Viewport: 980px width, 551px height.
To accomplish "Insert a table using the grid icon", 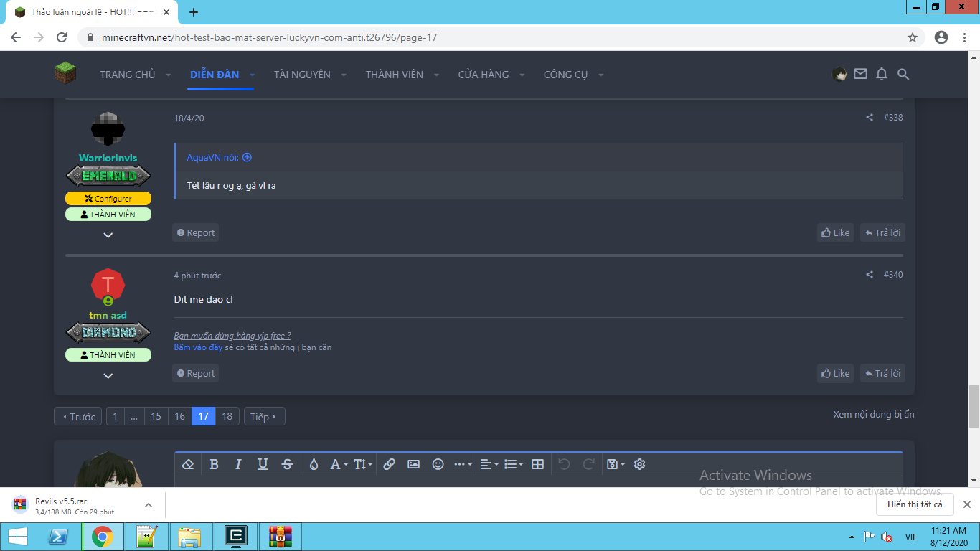I will [537, 464].
